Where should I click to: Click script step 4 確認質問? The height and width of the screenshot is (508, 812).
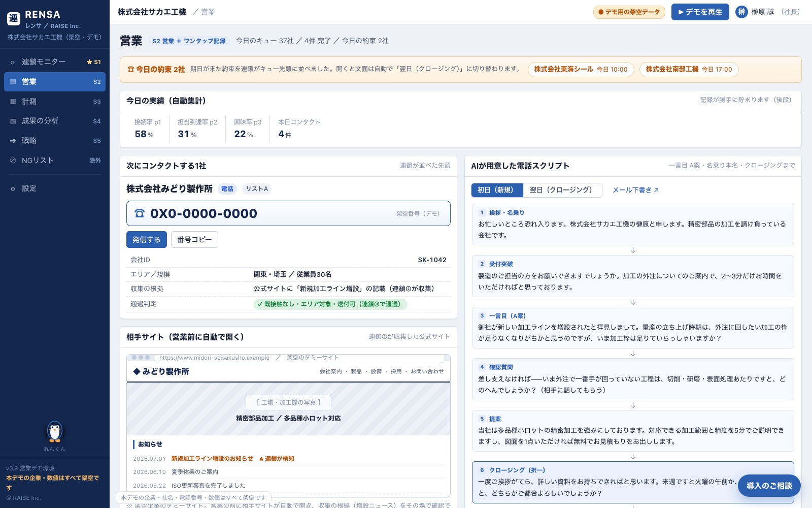[633, 379]
